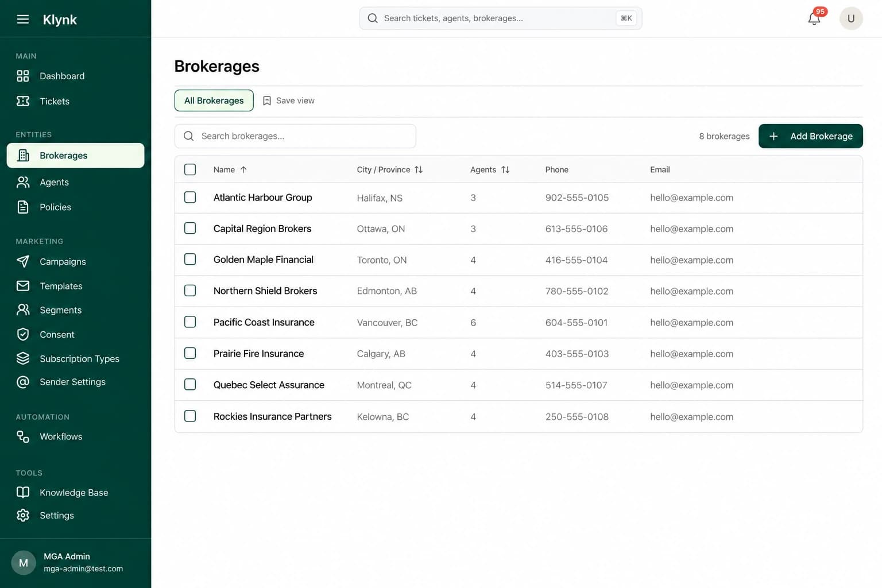Screen dimensions: 882x588
Task: Click the Sender Settings at-sign icon
Action: pos(23,382)
